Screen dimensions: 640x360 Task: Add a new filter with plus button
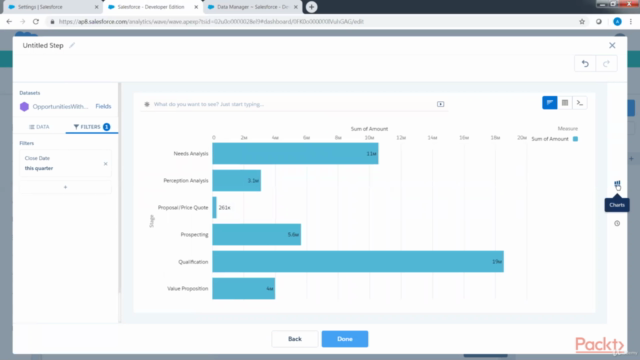pos(65,187)
